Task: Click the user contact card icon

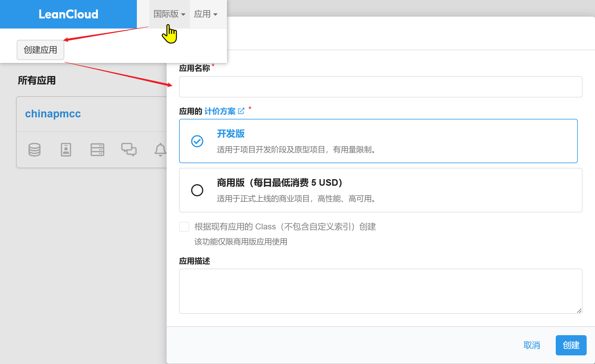Action: 66,150
